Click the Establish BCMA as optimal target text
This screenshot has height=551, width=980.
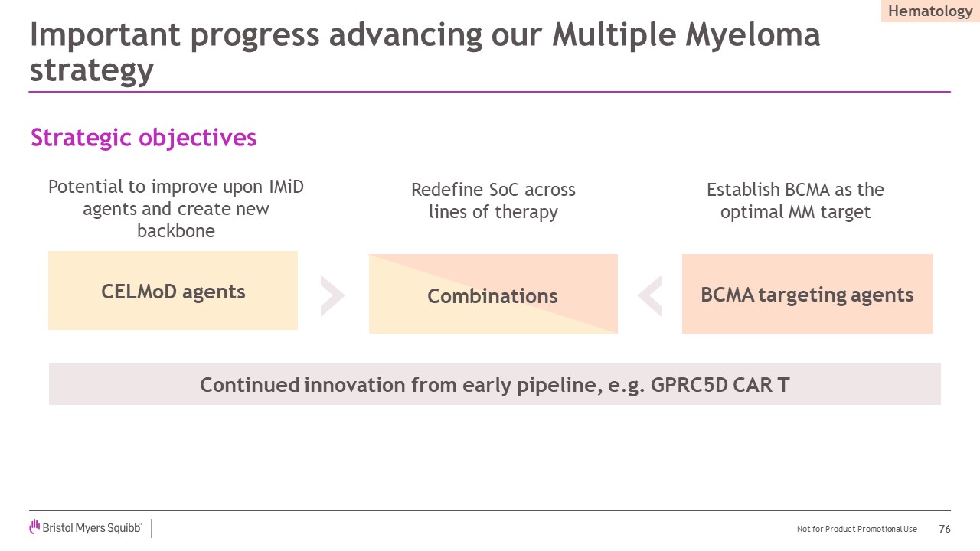click(795, 201)
